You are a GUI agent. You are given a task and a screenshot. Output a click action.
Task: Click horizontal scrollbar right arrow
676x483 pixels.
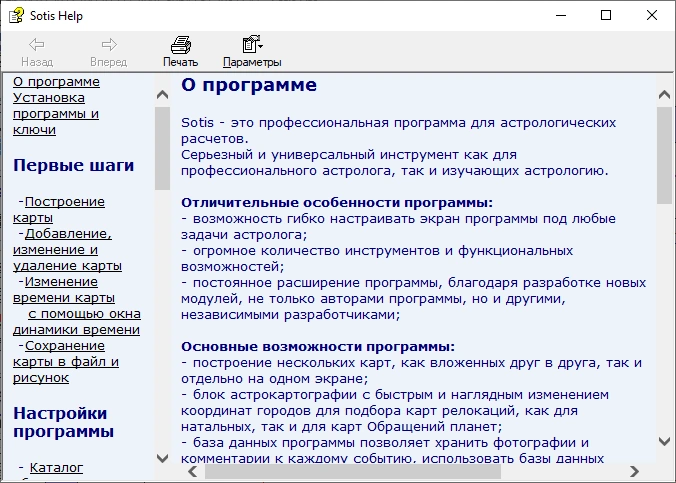(x=634, y=471)
